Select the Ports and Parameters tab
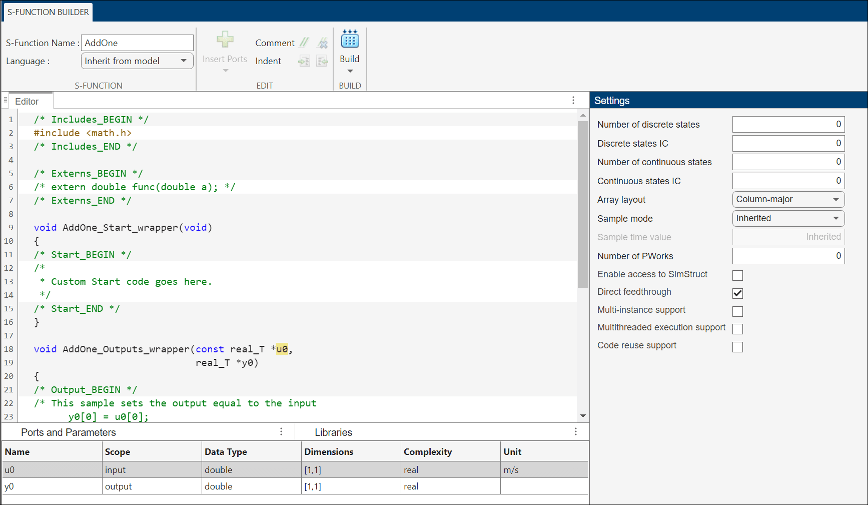 (x=69, y=432)
